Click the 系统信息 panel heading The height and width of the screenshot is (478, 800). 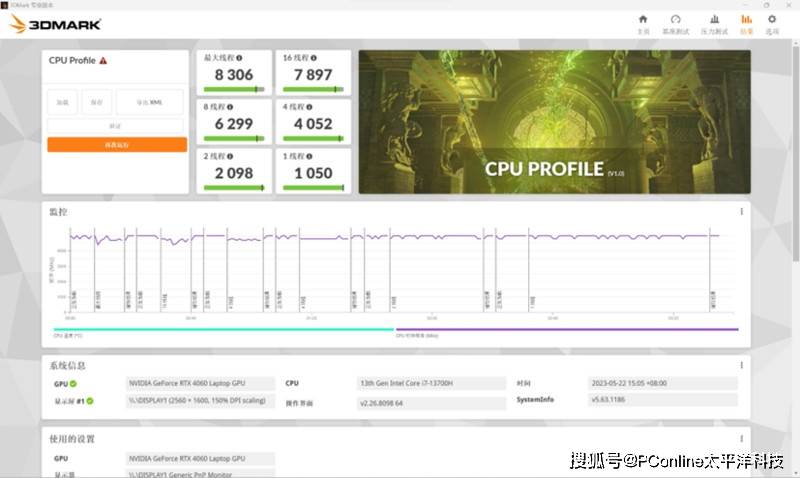(x=67, y=365)
